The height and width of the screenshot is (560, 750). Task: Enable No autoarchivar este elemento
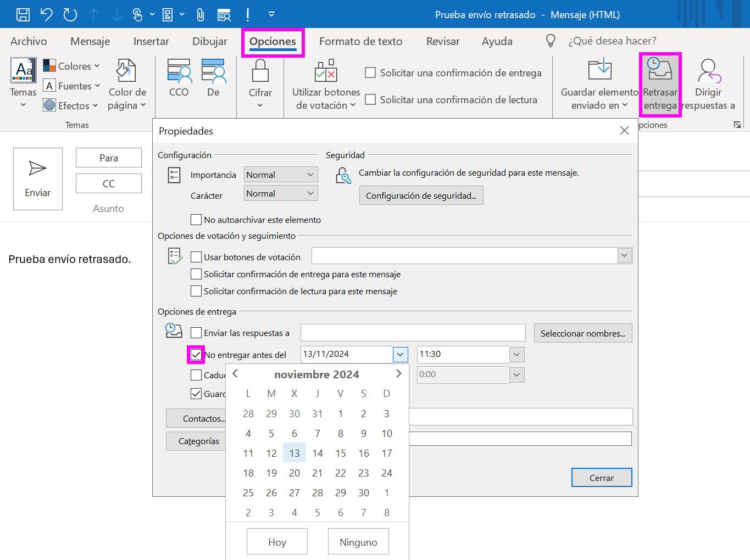pyautogui.click(x=196, y=220)
